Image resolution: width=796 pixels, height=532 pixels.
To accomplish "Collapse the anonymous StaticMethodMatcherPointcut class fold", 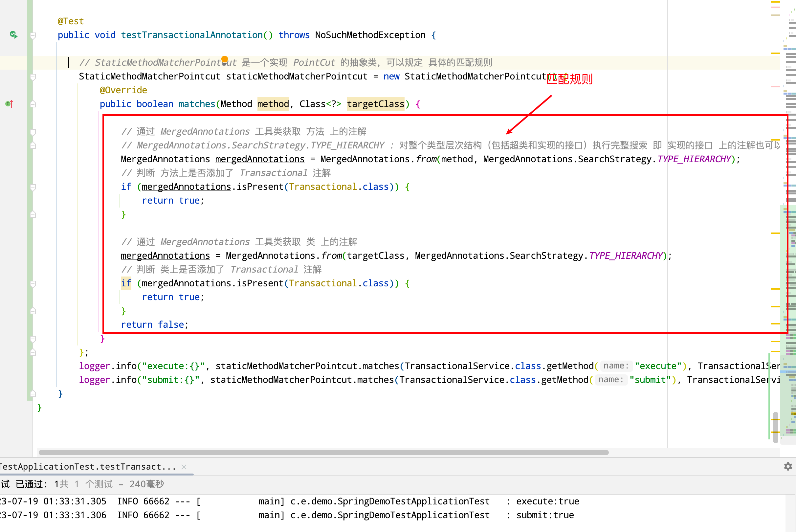I will 33,77.
